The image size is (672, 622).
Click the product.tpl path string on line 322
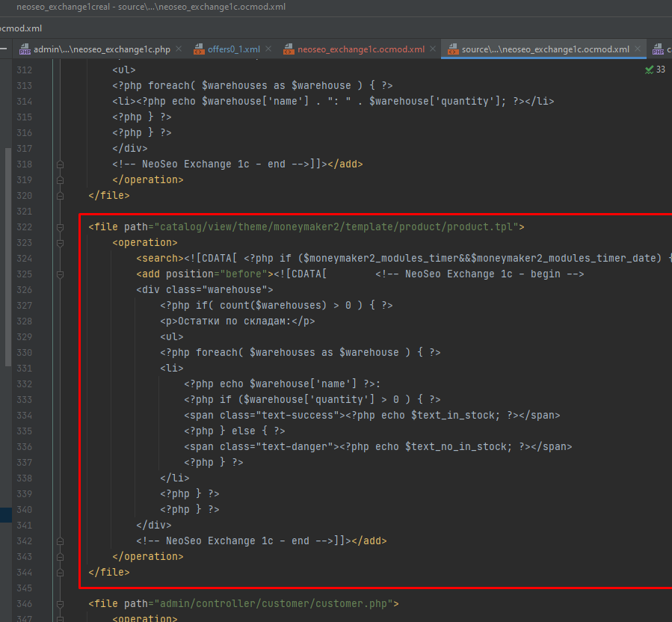tap(336, 227)
